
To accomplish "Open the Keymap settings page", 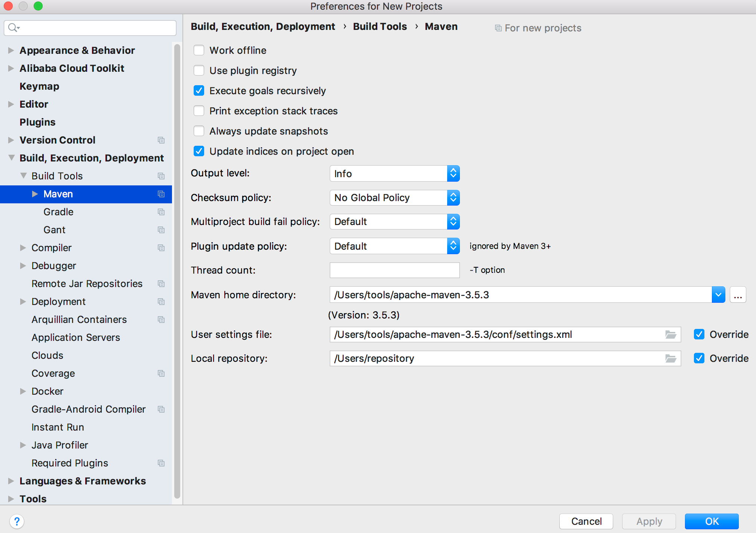I will (x=39, y=86).
